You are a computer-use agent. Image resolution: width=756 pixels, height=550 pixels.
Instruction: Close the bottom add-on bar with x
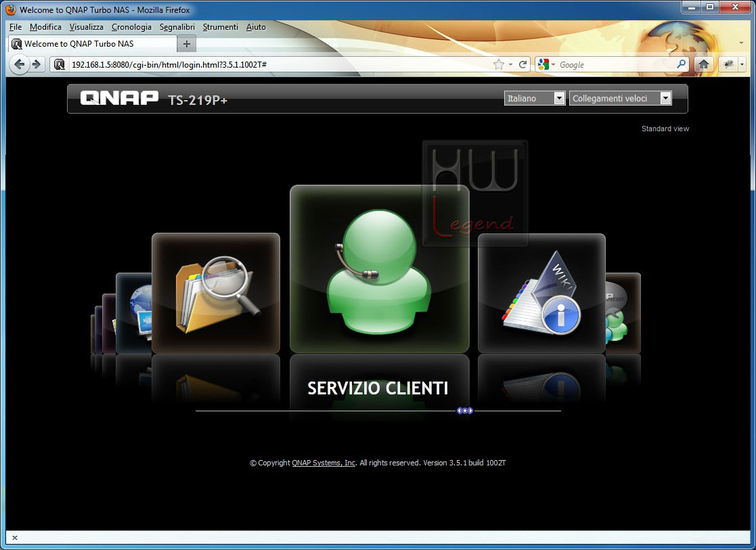click(x=15, y=537)
